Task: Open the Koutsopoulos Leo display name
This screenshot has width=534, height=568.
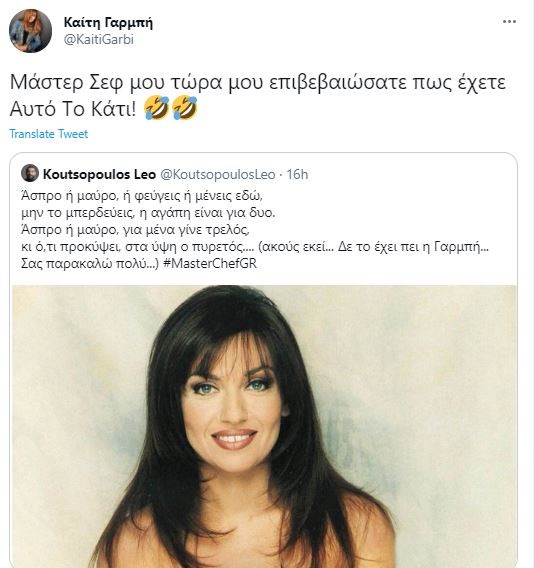Action: point(99,174)
